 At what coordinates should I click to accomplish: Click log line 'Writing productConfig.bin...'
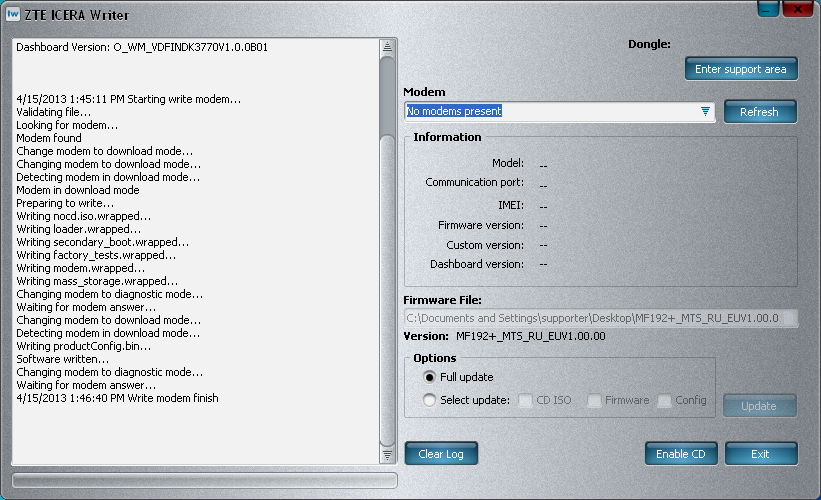[x=84, y=346]
